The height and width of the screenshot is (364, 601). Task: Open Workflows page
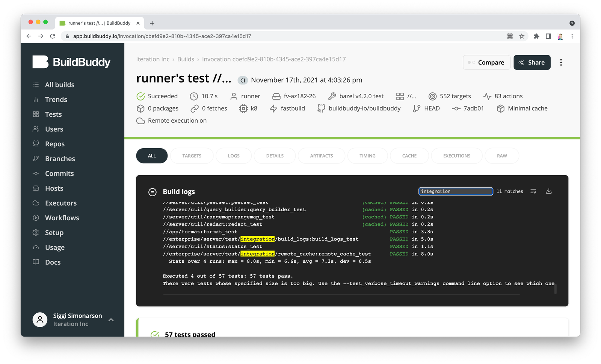pyautogui.click(x=62, y=218)
